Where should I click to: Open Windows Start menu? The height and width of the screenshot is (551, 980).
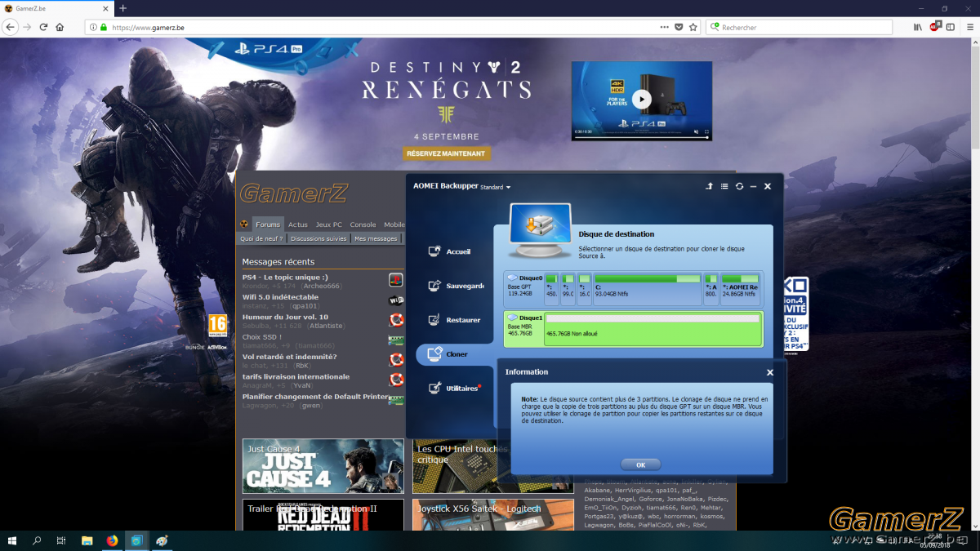(x=12, y=540)
